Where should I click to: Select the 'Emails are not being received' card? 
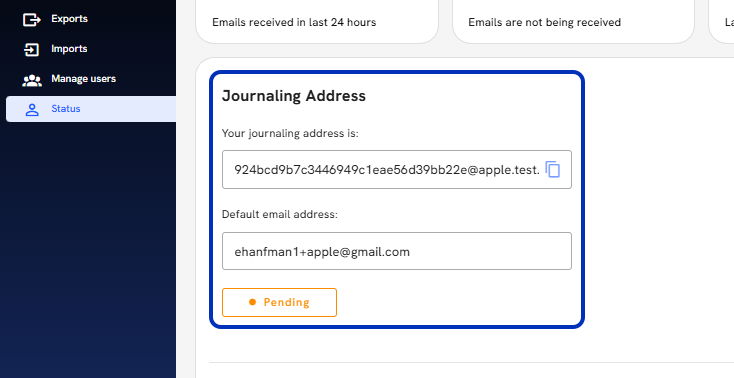pos(573,22)
